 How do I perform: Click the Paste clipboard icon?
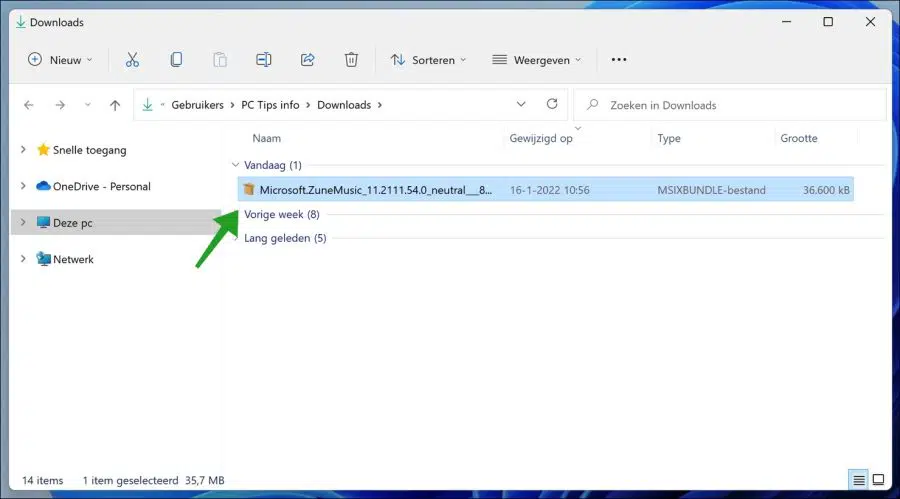point(220,60)
